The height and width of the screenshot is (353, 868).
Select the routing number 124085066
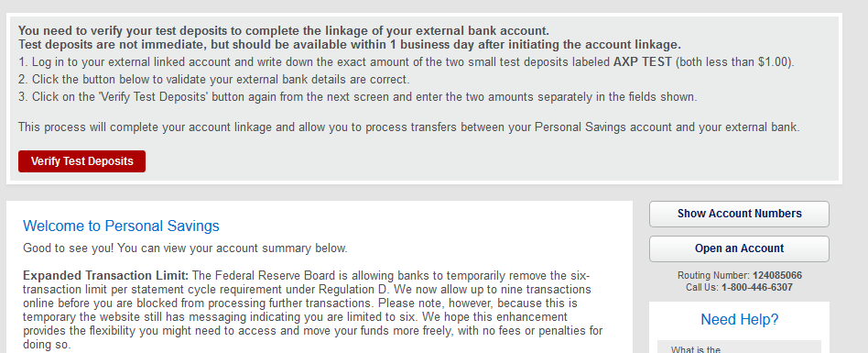pyautogui.click(x=777, y=275)
